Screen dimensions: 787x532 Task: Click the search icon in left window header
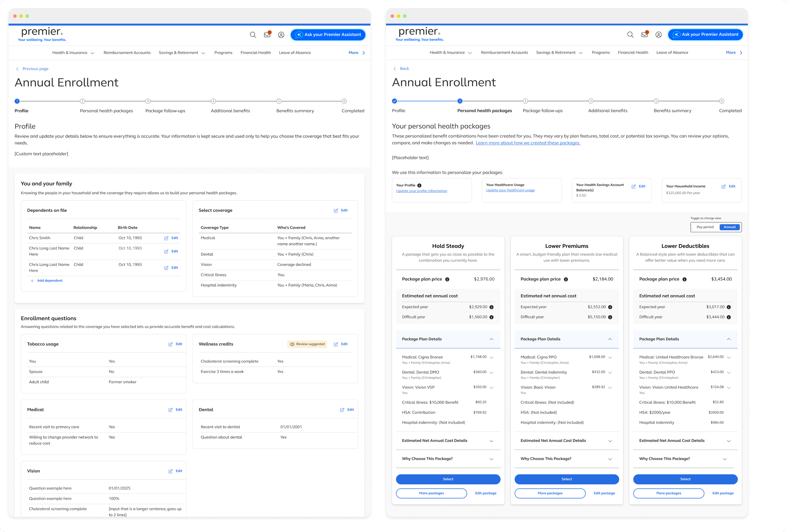[252, 35]
